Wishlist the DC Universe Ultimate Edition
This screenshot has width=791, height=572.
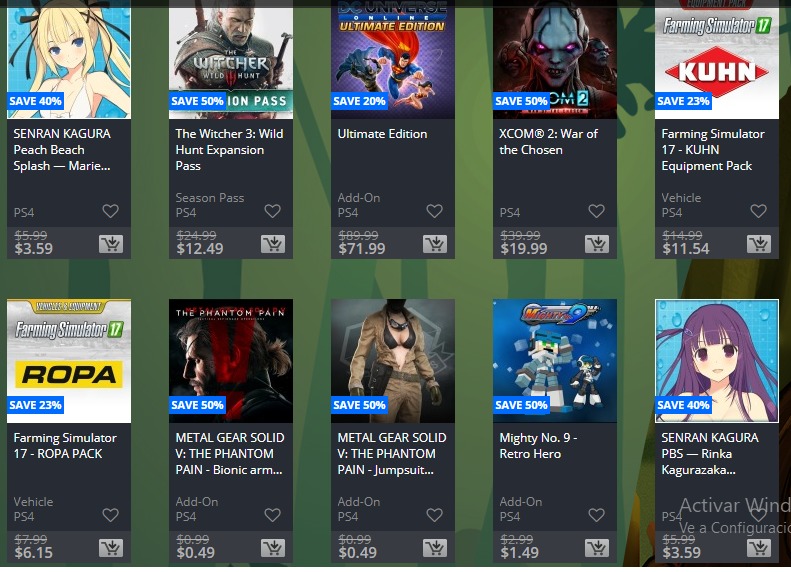click(x=434, y=211)
